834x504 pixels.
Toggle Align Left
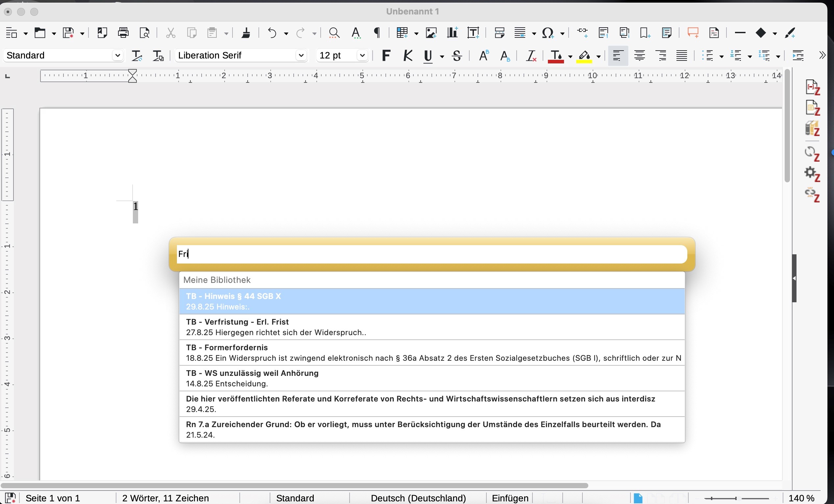coord(618,56)
